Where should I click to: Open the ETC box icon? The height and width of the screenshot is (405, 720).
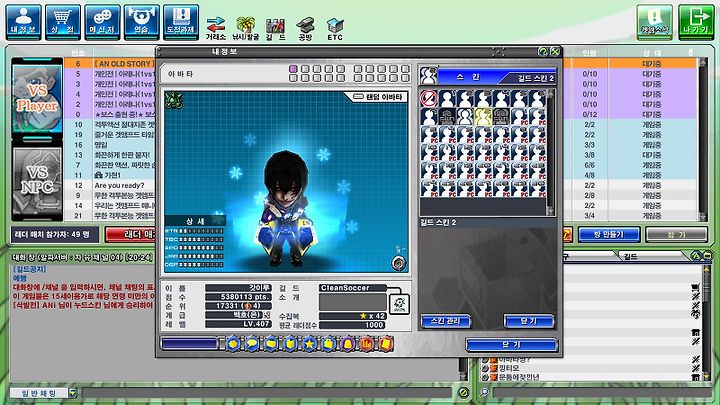click(x=335, y=28)
